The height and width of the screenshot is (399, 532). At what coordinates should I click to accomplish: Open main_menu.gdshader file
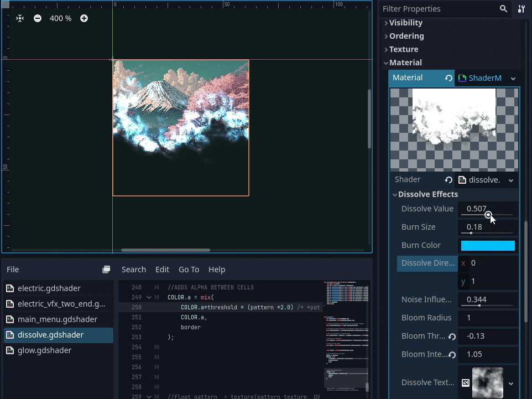[x=59, y=319]
